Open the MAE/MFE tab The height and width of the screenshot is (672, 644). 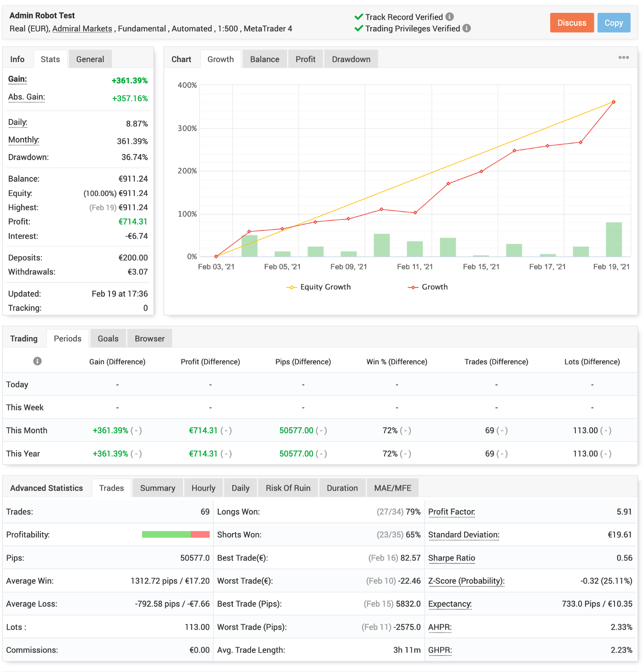(393, 488)
